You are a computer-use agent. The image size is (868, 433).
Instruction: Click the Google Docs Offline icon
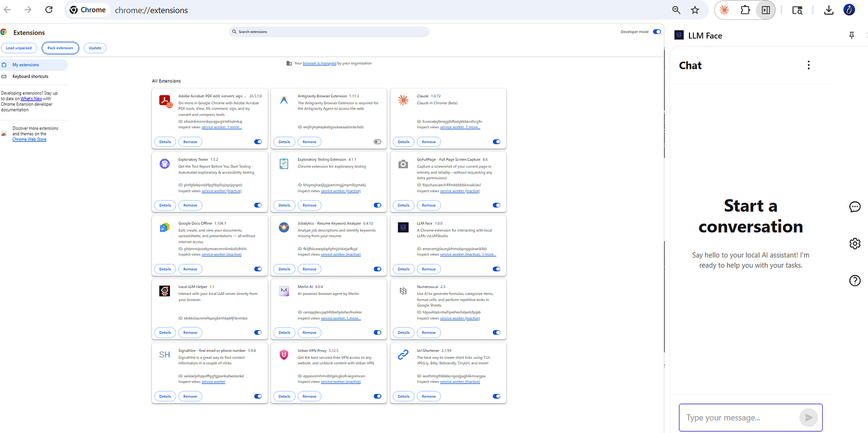point(165,227)
